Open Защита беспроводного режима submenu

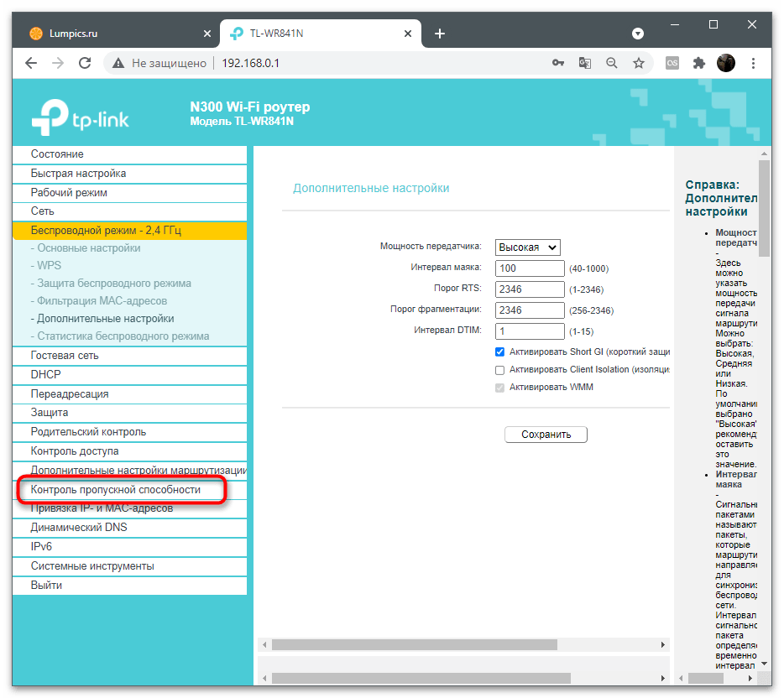(111, 284)
